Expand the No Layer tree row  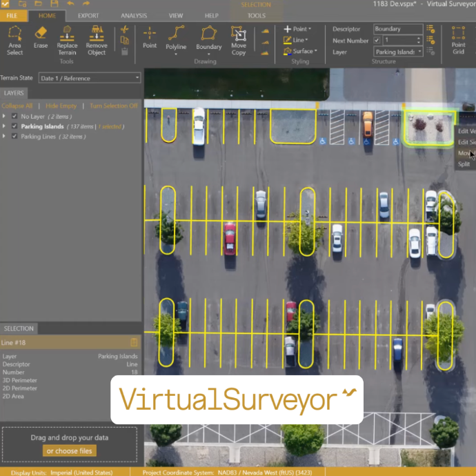pyautogui.click(x=4, y=116)
